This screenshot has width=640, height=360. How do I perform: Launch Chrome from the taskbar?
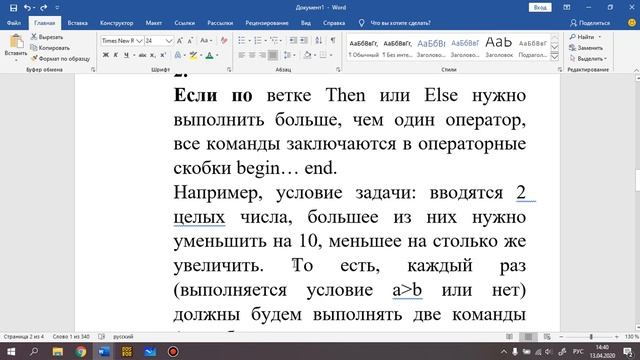click(81, 351)
